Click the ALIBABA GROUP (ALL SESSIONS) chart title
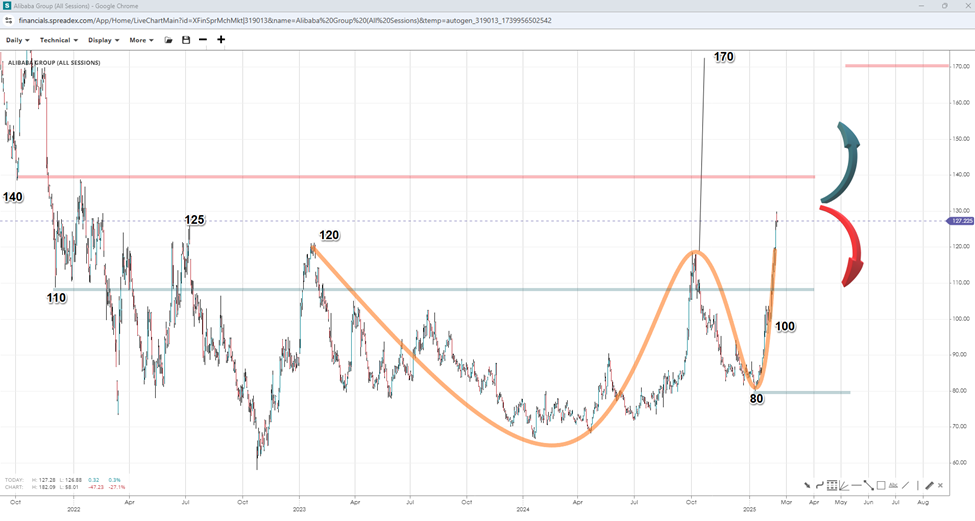Image resolution: width=975 pixels, height=521 pixels. [55, 63]
